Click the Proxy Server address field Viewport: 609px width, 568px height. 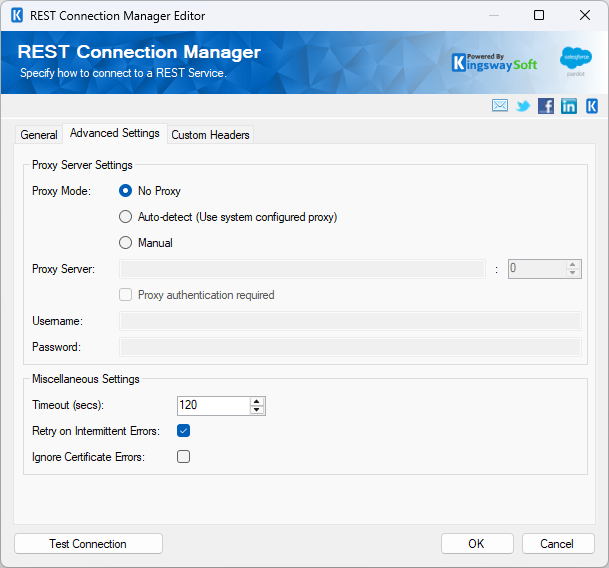point(302,269)
